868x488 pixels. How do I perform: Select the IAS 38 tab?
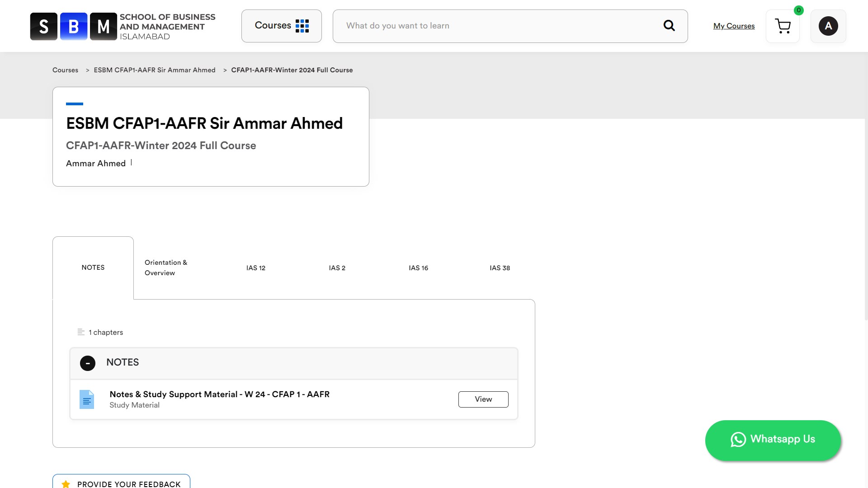click(500, 268)
